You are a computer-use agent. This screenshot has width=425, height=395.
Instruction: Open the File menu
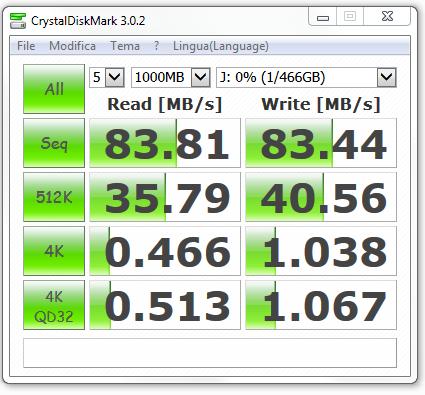tap(26, 46)
